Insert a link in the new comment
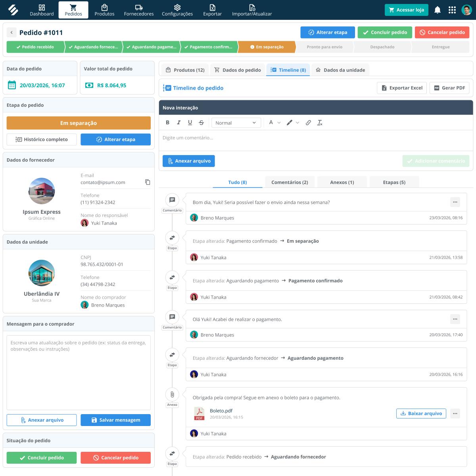 point(309,123)
